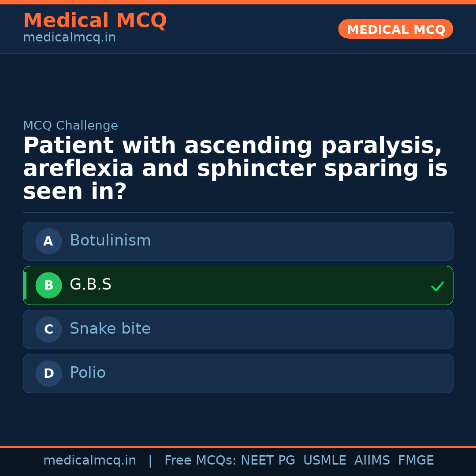Click the letter C circle icon
The height and width of the screenshot is (476, 476).
pyautogui.click(x=48, y=329)
